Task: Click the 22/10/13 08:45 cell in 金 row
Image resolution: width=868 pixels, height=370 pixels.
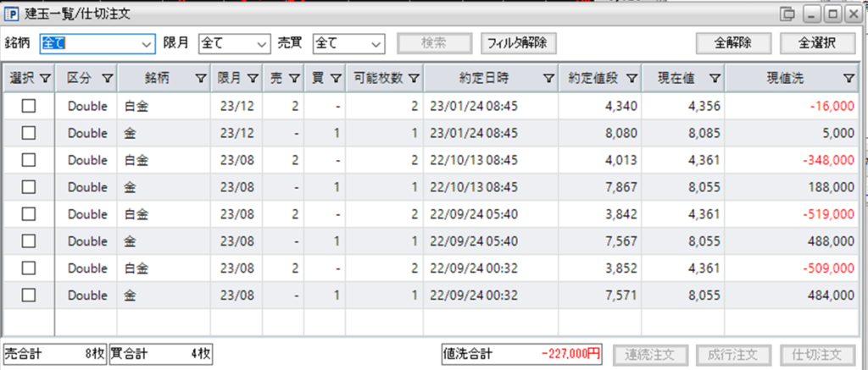Action: pos(491,187)
